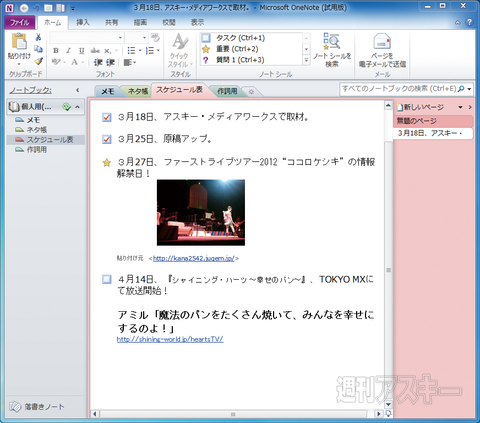Open the shining-world.jp/heartsTV link
Screen dimensions: 480x423
coord(170,339)
